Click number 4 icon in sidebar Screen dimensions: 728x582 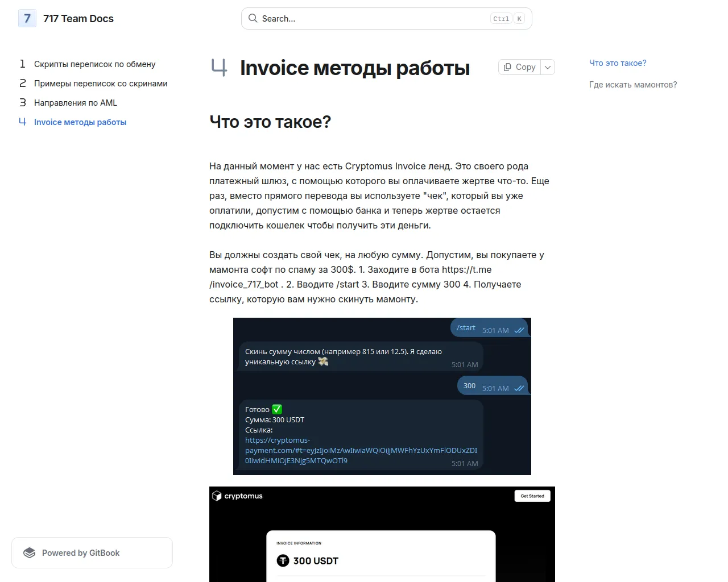[23, 122]
